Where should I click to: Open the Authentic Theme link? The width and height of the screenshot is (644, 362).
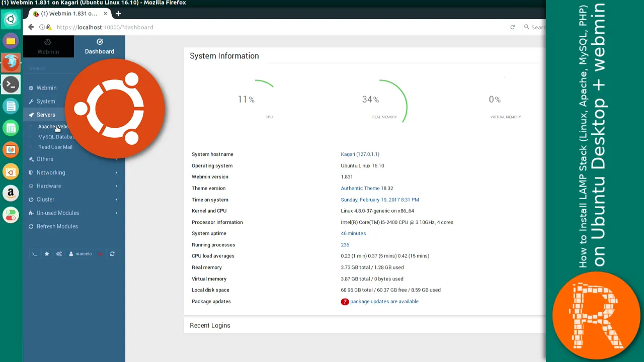point(360,189)
